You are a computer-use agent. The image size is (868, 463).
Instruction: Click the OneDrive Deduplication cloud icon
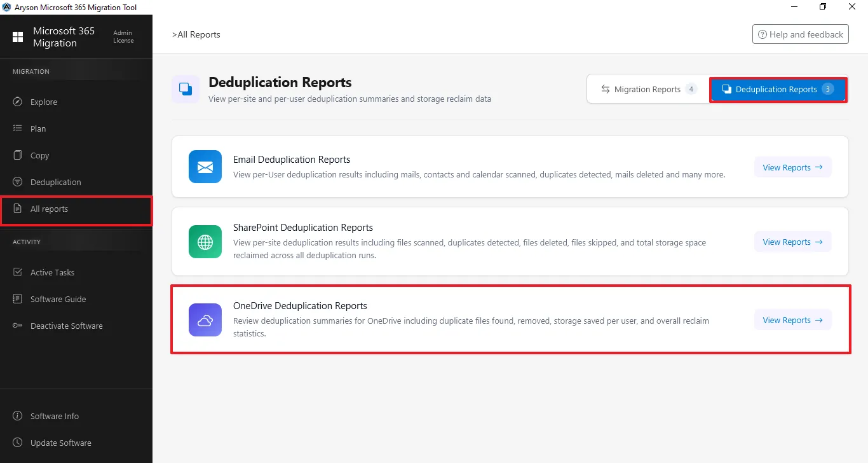(x=205, y=320)
